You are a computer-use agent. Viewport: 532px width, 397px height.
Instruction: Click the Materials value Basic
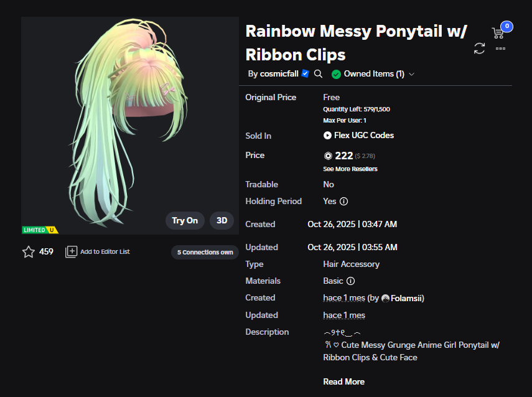pyautogui.click(x=333, y=281)
